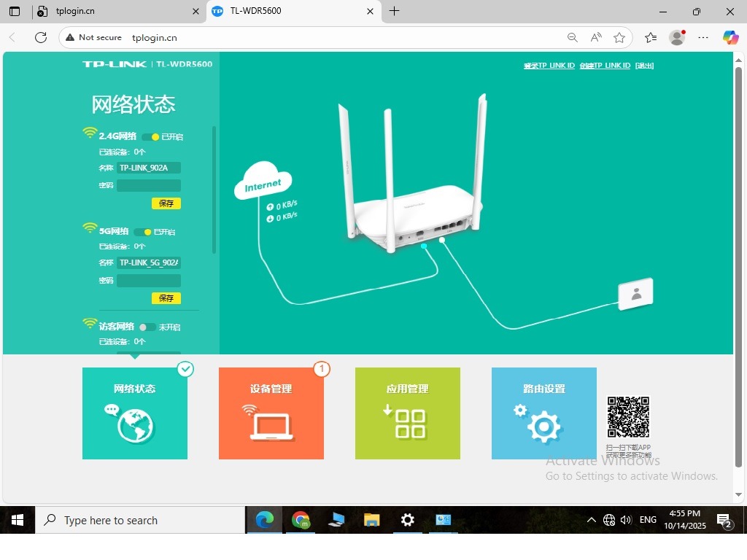Add this page to browser favorites
Image resolution: width=747 pixels, height=560 pixels.
(x=619, y=37)
